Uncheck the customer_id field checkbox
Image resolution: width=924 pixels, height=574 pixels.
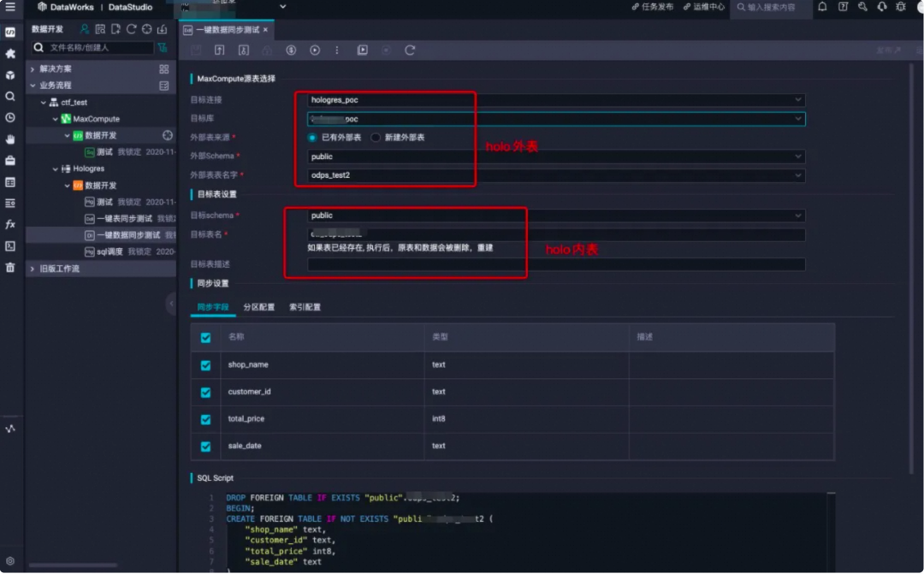click(x=205, y=393)
